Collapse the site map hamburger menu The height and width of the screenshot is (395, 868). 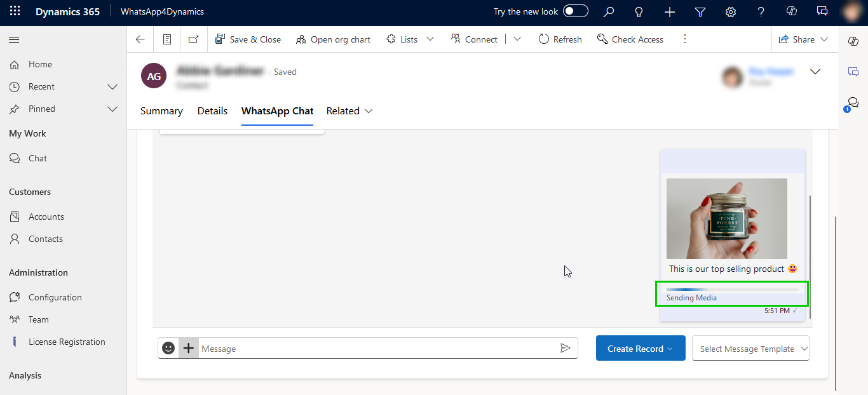coord(14,40)
